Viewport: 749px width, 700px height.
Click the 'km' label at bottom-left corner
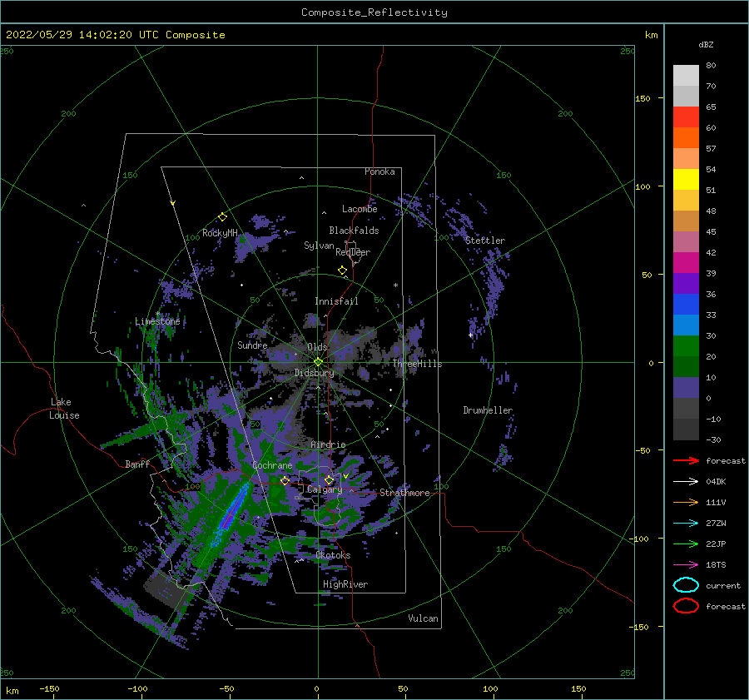coord(12,691)
